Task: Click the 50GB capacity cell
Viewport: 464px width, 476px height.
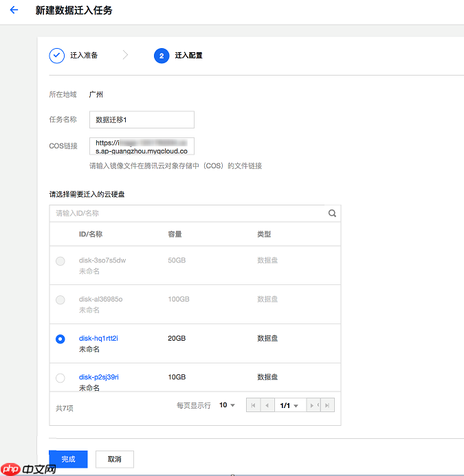Action: pos(177,260)
